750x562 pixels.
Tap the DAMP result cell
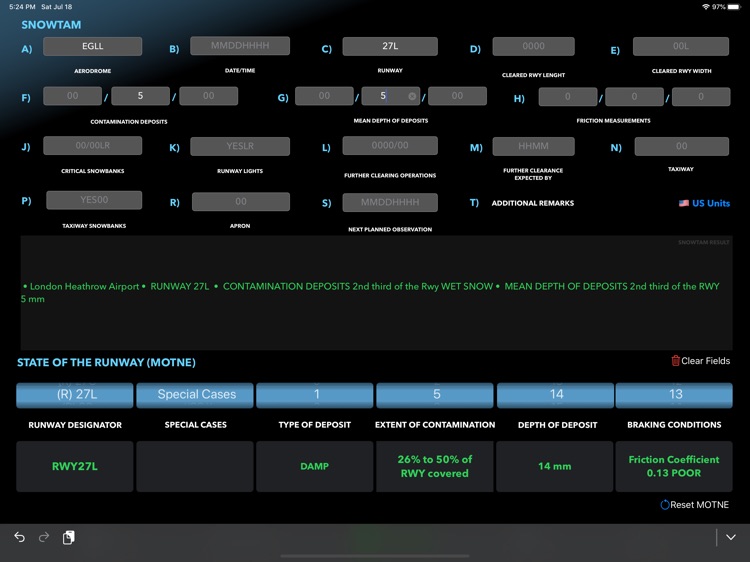[x=315, y=466]
